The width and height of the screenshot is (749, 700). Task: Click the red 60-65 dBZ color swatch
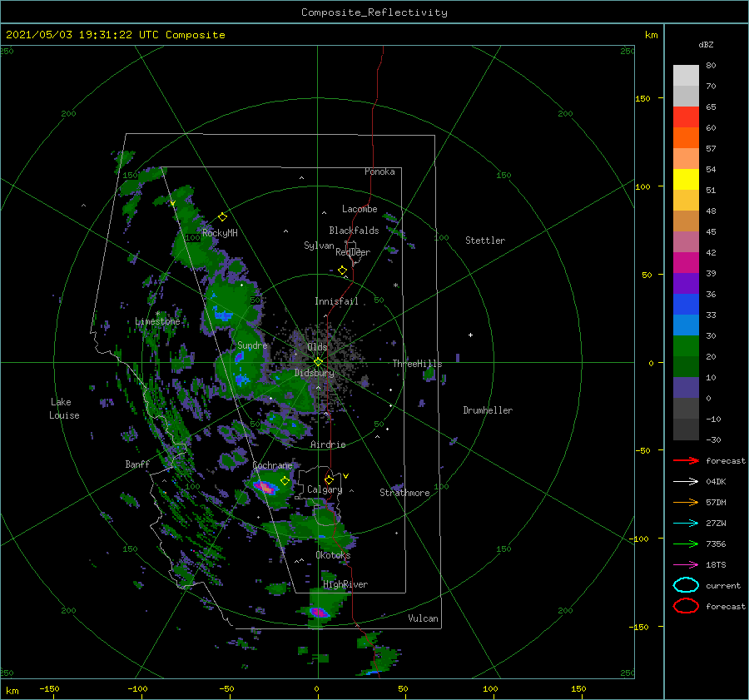point(686,117)
